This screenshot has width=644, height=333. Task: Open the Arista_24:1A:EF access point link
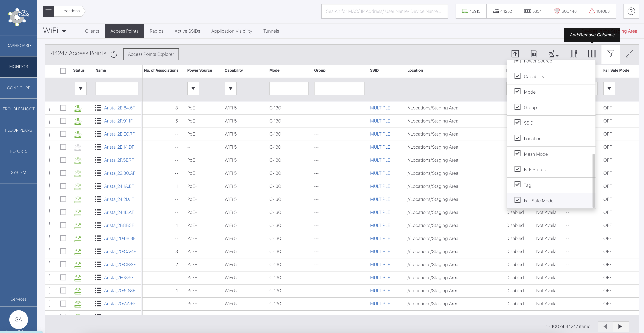pos(119,186)
